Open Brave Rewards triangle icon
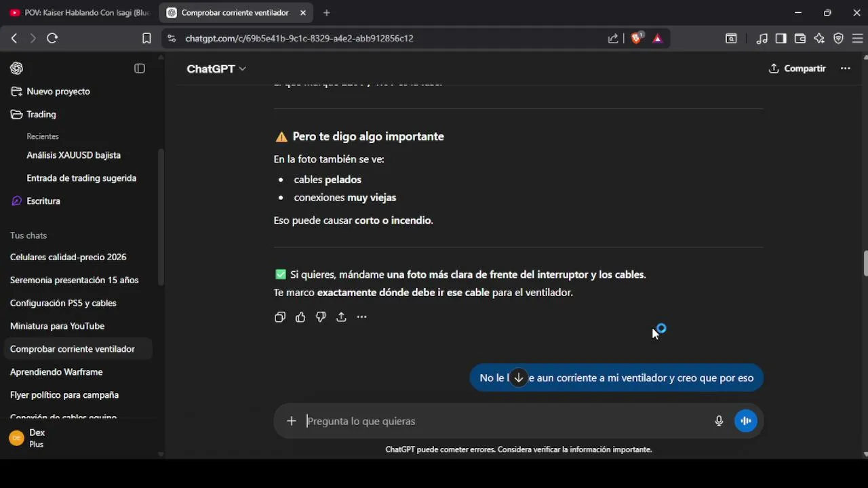 click(x=657, y=39)
